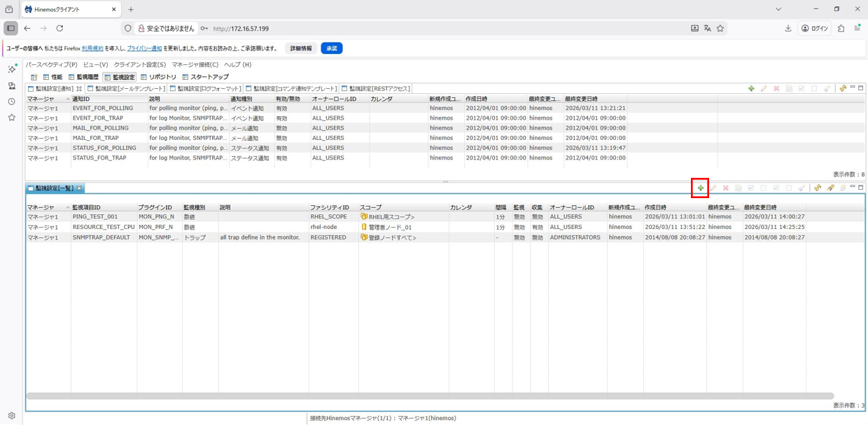Screen dimensions: 868x425
Task: Open the パースペクティブ(P) menu
Action: tap(51, 64)
